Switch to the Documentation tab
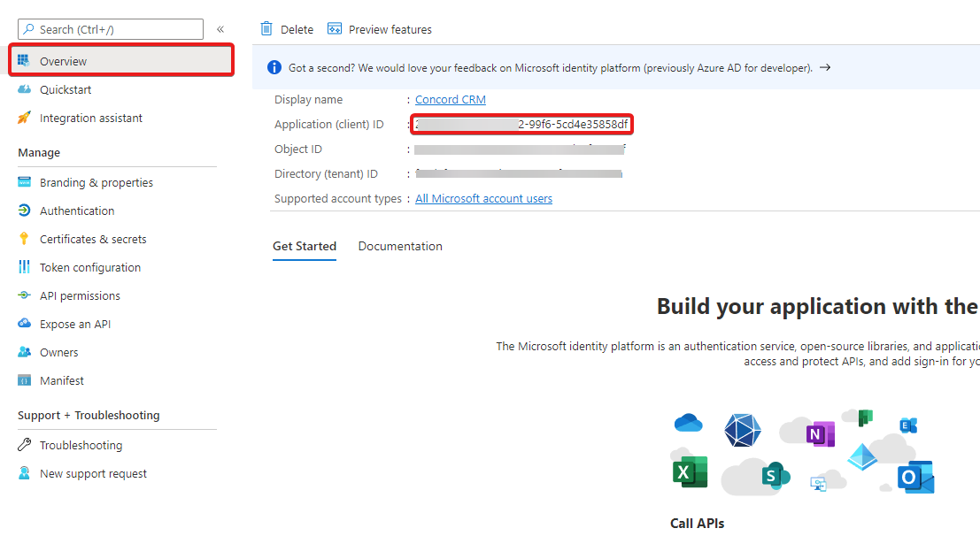The image size is (980, 536). coord(400,246)
